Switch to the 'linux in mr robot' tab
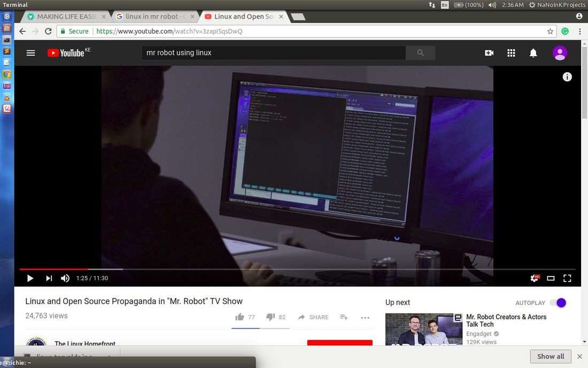 pos(151,16)
